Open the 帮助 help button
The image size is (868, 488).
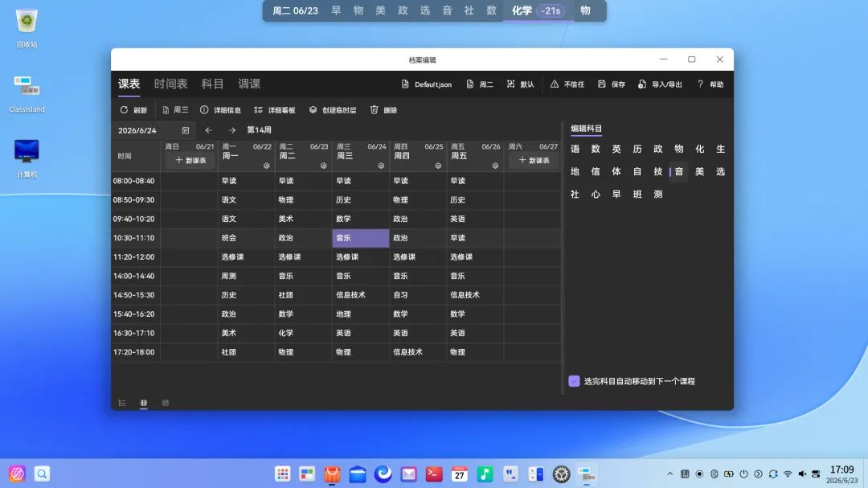[710, 84]
